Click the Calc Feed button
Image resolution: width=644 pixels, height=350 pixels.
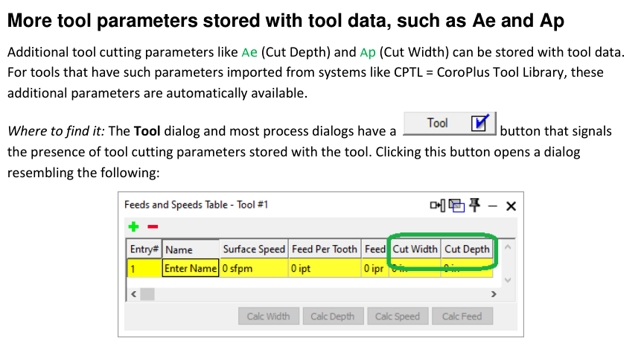(x=462, y=316)
